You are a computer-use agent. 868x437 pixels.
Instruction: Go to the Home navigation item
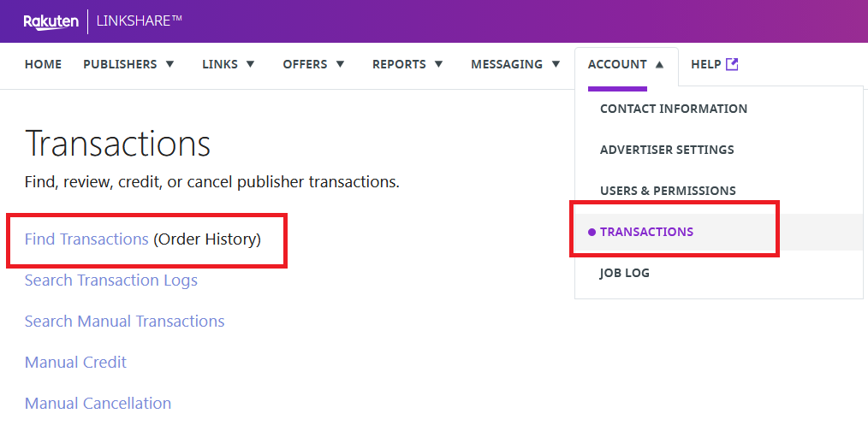tap(43, 64)
